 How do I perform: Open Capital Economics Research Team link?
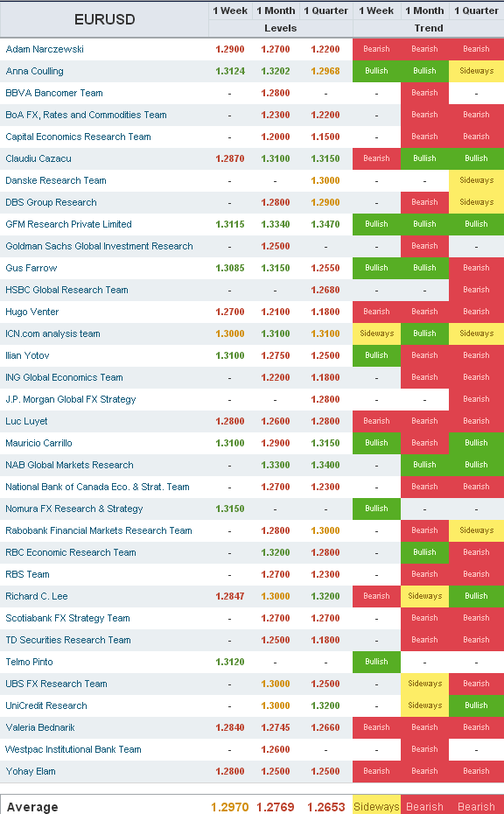click(79, 137)
